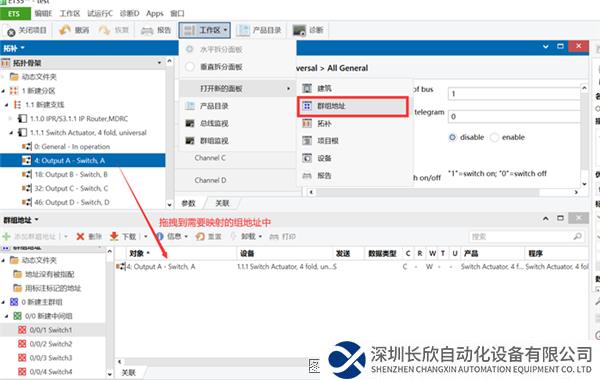Choose 垂直拆分面板 radio option

(x=190, y=67)
